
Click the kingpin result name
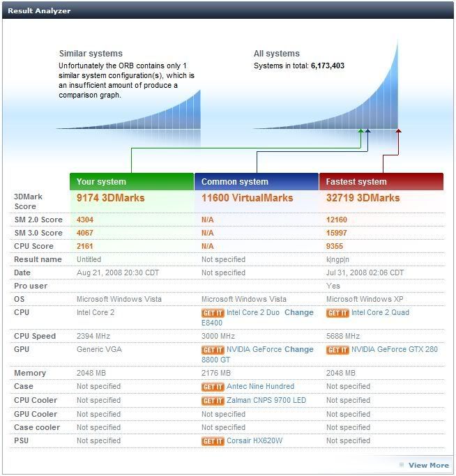pyautogui.click(x=338, y=260)
